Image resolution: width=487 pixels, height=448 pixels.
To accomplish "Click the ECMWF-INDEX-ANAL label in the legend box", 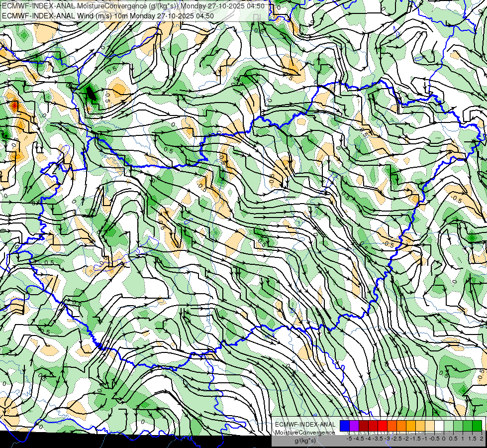I will pos(305,425).
